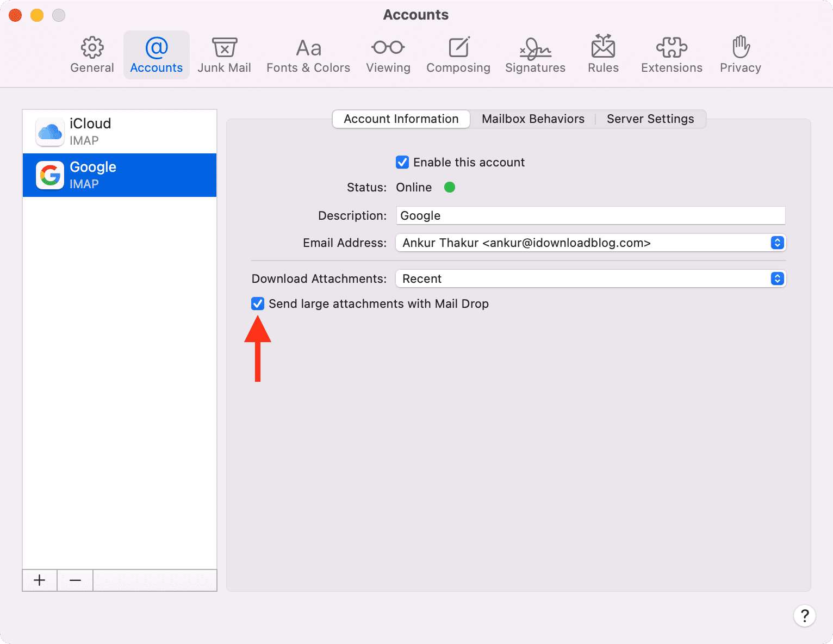
Task: Switch to the Viewing preferences pane
Action: [388, 55]
